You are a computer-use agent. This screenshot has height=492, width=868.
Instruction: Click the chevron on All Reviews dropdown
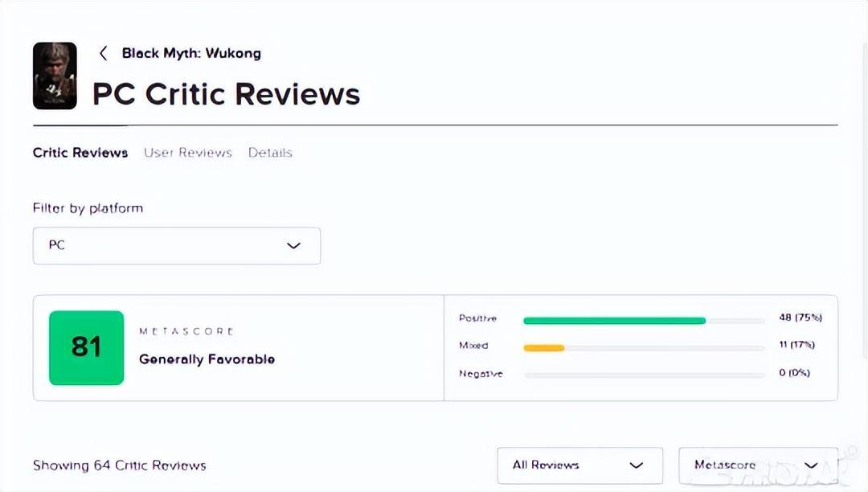[637, 465]
